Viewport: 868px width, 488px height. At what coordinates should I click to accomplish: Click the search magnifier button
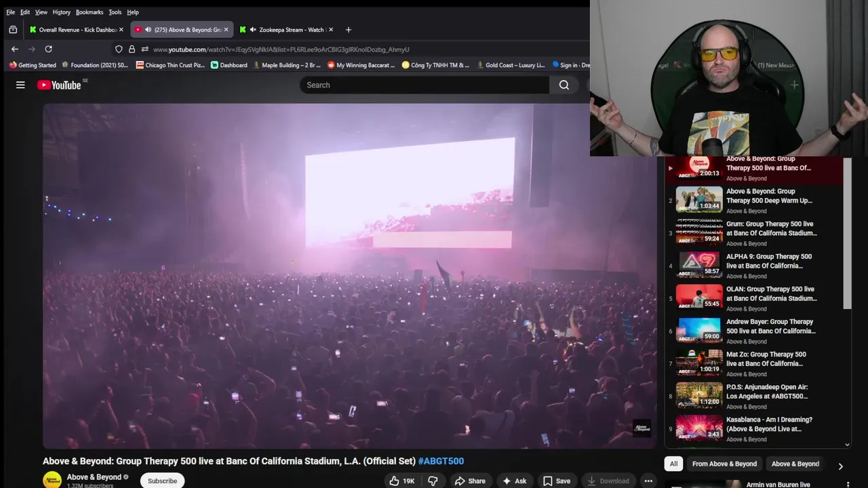pyautogui.click(x=564, y=85)
